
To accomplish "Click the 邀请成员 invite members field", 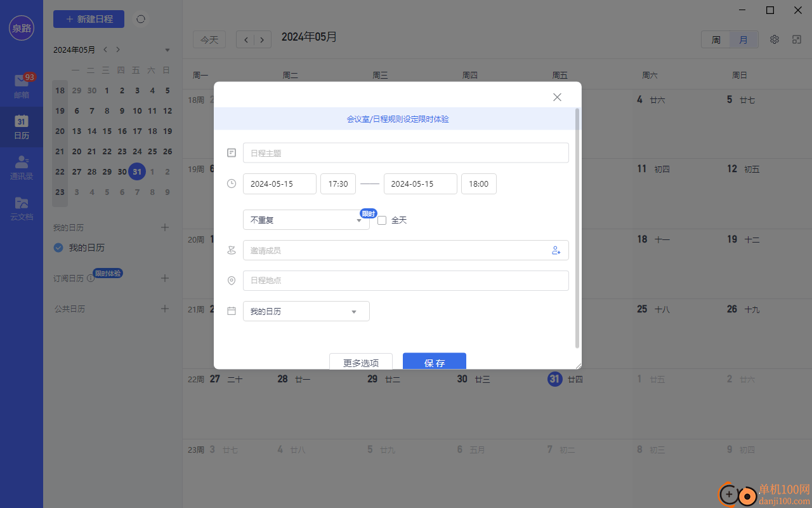I will click(406, 250).
